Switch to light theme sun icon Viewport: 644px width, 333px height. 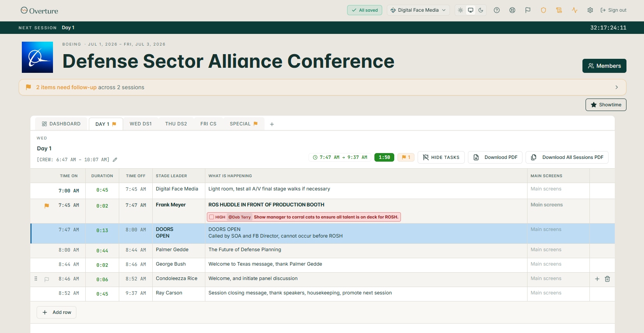coord(461,10)
